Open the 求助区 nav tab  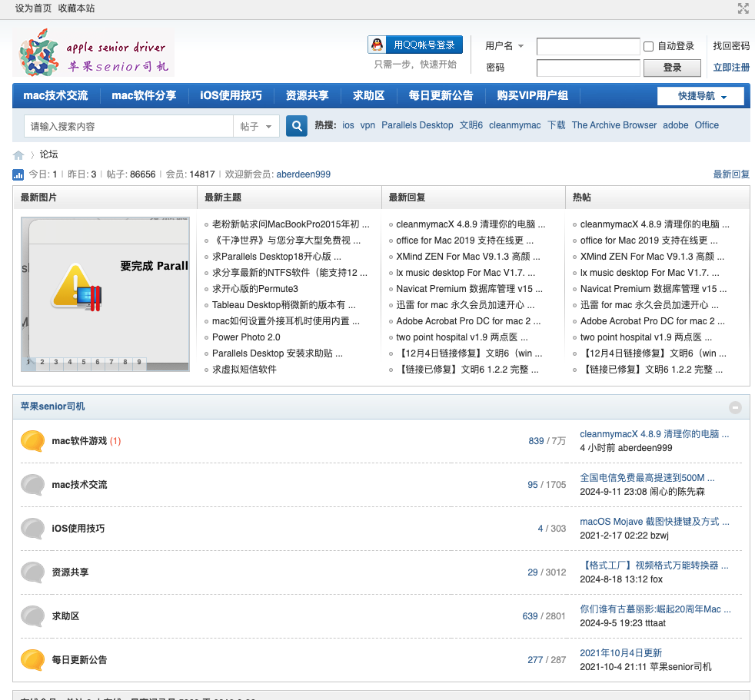pos(369,95)
